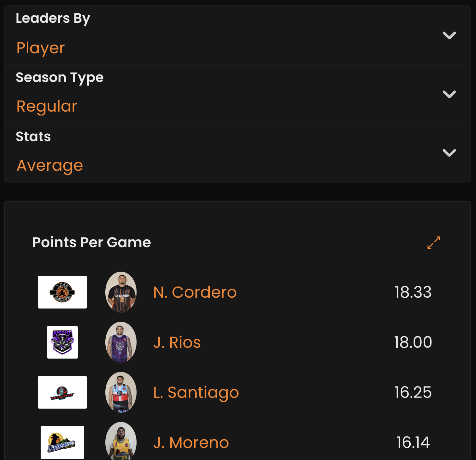The image size is (476, 460).
Task: Open J. Moreno's player photo
Action: click(x=121, y=441)
